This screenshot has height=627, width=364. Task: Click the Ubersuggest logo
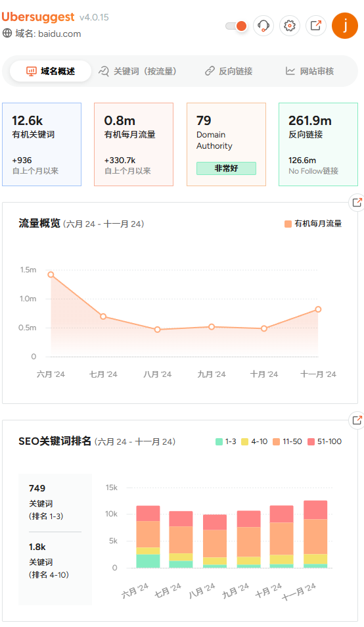(38, 17)
